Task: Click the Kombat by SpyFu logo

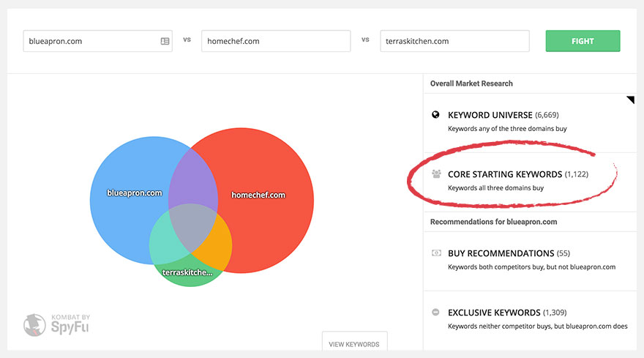Action: (x=56, y=325)
